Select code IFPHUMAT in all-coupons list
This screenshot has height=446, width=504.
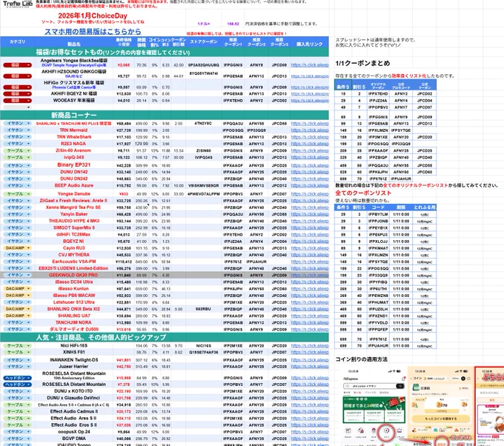pos(378,302)
